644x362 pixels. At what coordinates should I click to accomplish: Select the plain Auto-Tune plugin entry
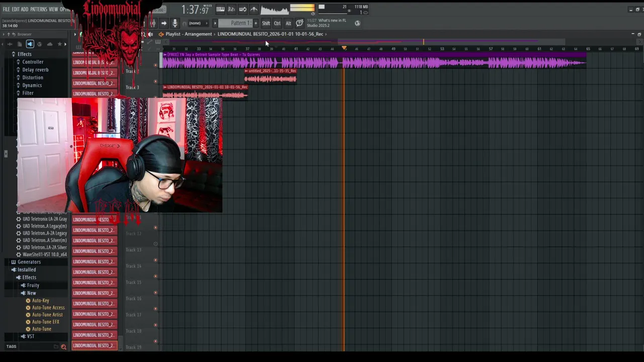pos(41,329)
